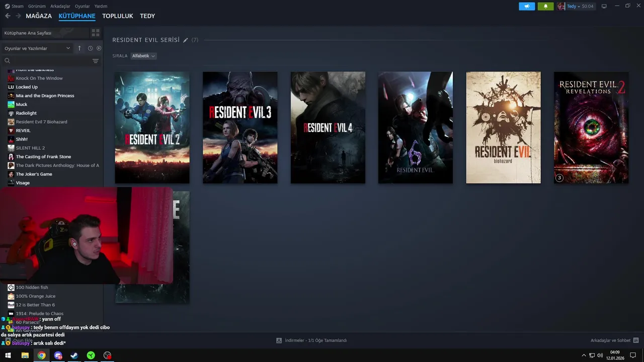Select The Casting of Frank Stone
This screenshot has width=644, height=362.
(x=43, y=157)
